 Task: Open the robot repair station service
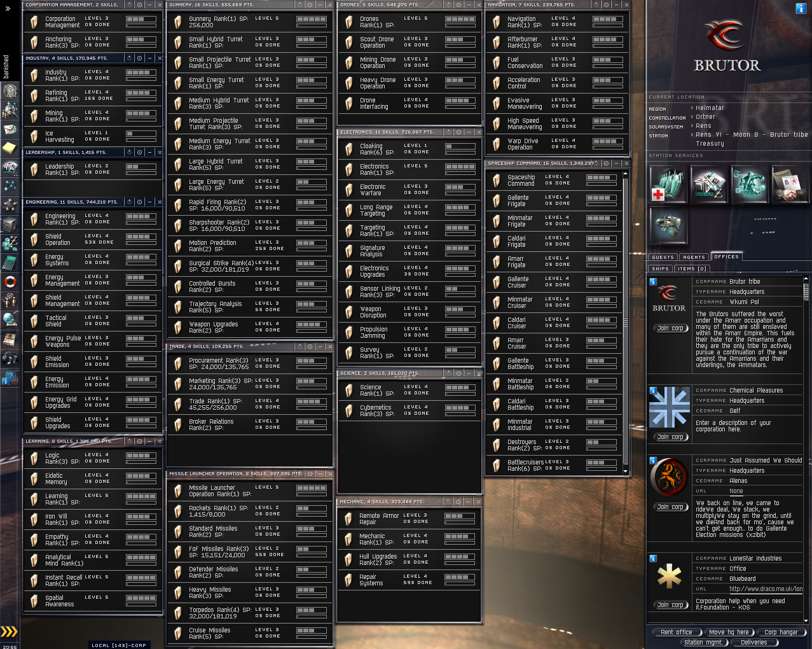pyautogui.click(x=750, y=184)
